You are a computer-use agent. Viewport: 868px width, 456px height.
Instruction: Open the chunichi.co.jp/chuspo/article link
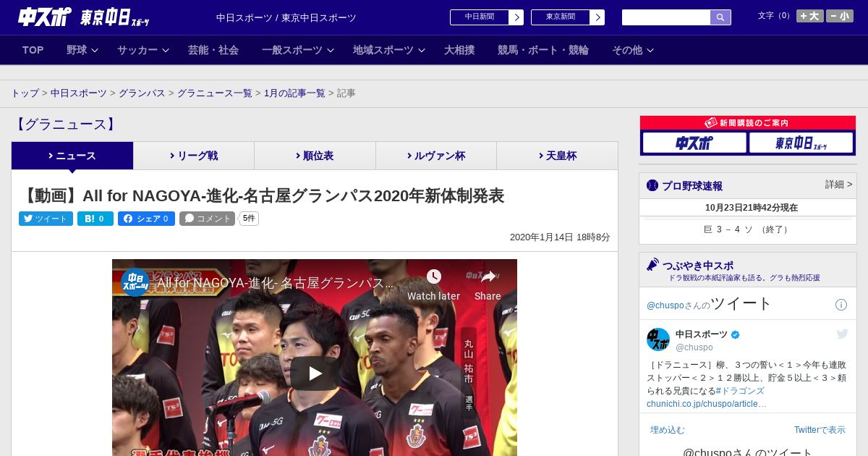[707, 404]
